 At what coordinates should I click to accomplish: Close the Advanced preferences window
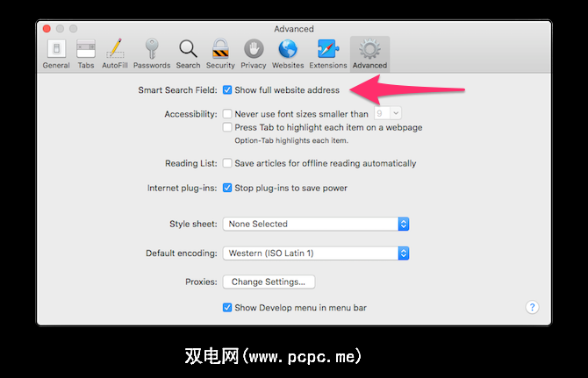tap(47, 28)
